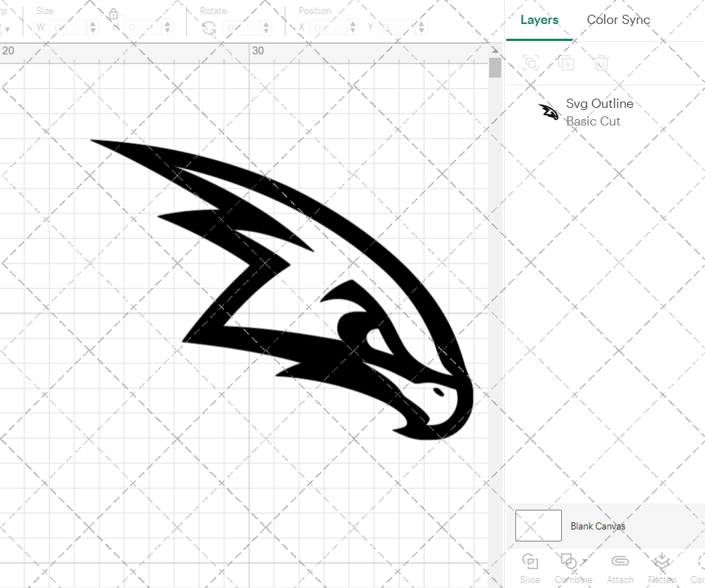This screenshot has width=705, height=588.
Task: Click the Svg Outline layer thumbnail
Action: pyautogui.click(x=548, y=111)
